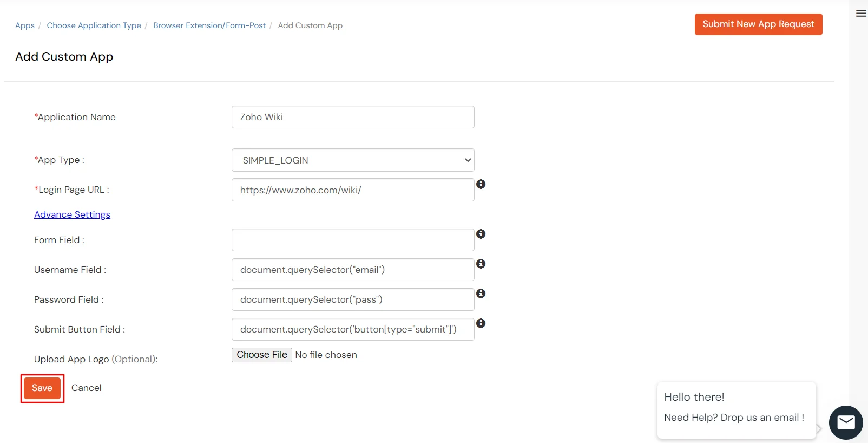Click the 'Add Custom App' breadcrumb text
This screenshot has height=443, width=868.
point(310,25)
